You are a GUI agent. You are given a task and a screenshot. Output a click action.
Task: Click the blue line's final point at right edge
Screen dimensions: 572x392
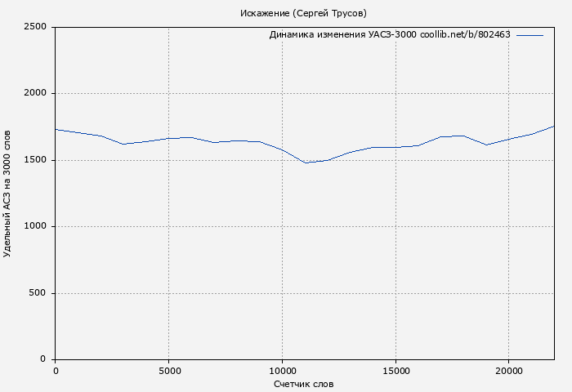(x=553, y=127)
